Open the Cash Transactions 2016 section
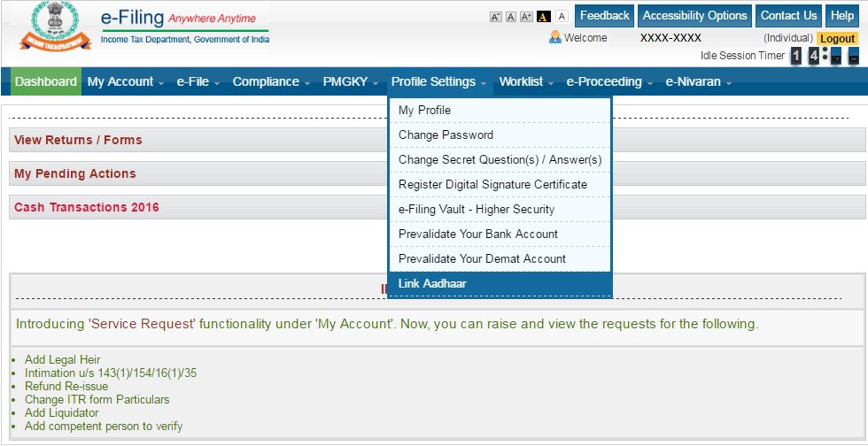 (87, 207)
